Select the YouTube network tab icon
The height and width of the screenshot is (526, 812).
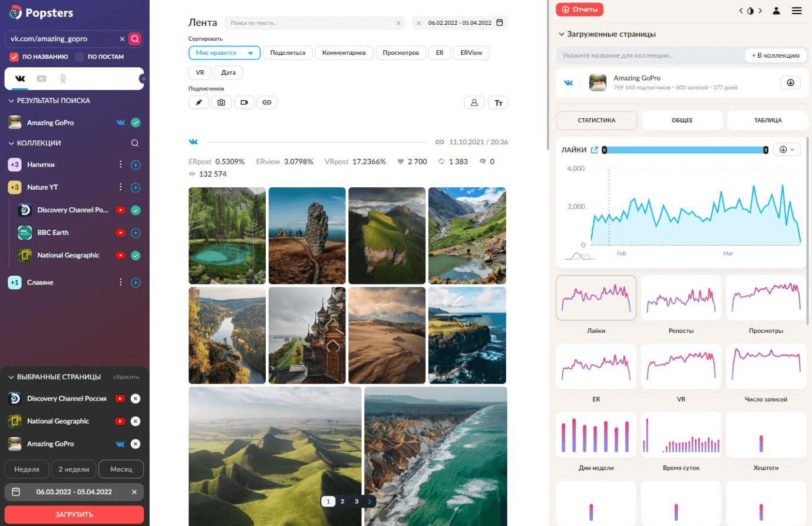pyautogui.click(x=41, y=78)
